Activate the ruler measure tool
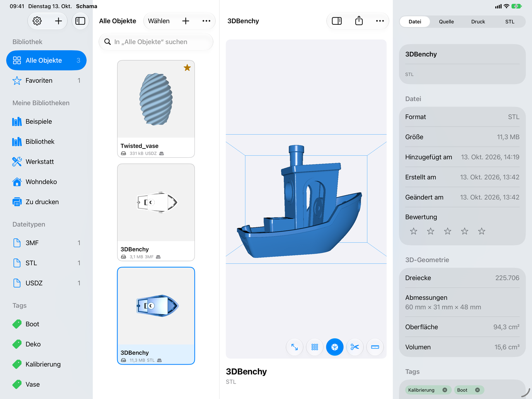The width and height of the screenshot is (532, 399). 375,347
